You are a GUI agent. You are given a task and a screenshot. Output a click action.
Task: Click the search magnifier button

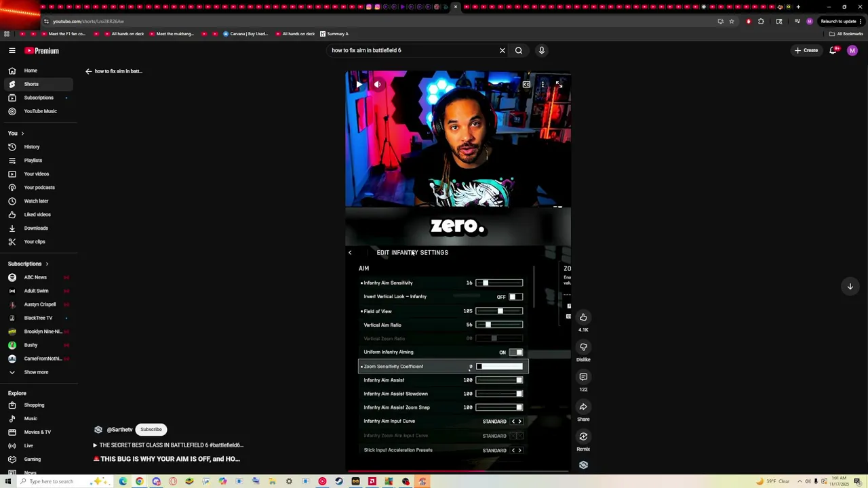(x=519, y=50)
